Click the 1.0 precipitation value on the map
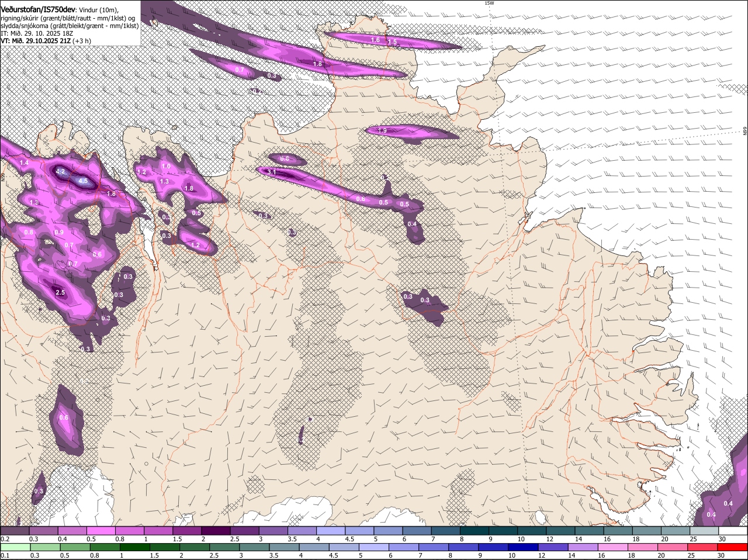The height and width of the screenshot is (560, 748). [x=166, y=167]
